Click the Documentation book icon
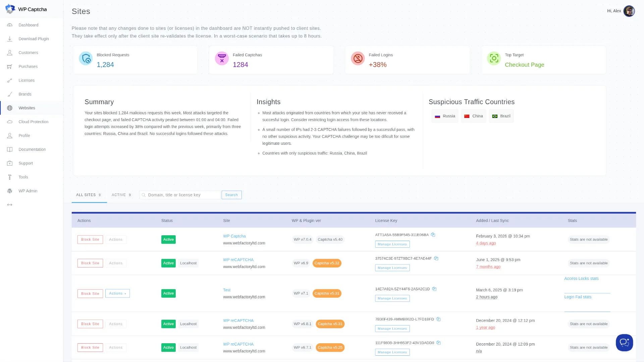Viewport: 644px width, 362px height. (10, 149)
